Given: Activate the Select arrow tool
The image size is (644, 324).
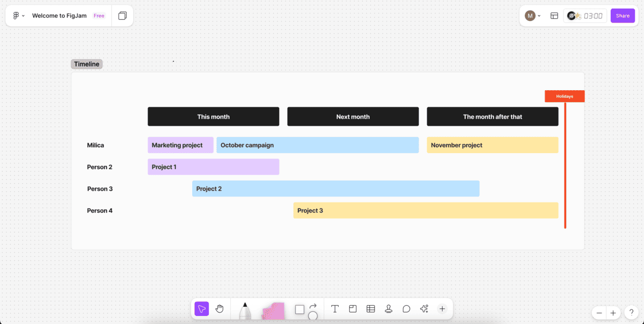Looking at the screenshot, I should click(201, 309).
